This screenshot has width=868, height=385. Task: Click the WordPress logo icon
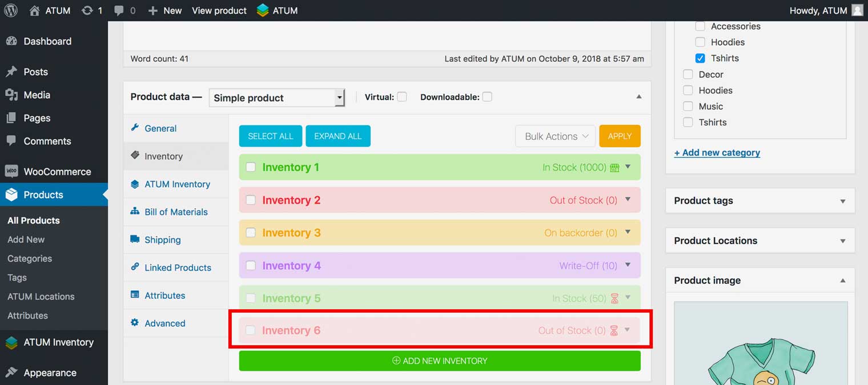click(x=11, y=10)
